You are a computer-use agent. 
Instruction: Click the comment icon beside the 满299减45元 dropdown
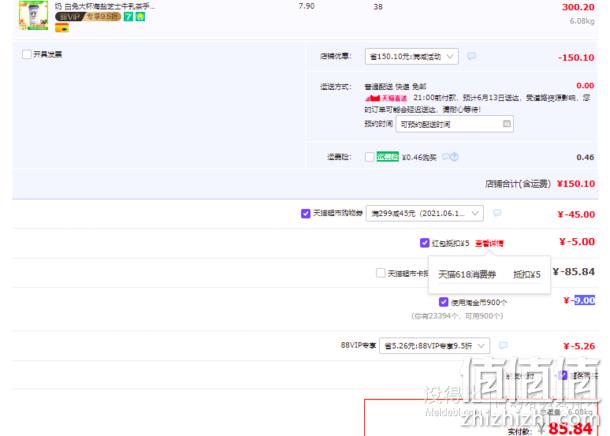tap(497, 213)
